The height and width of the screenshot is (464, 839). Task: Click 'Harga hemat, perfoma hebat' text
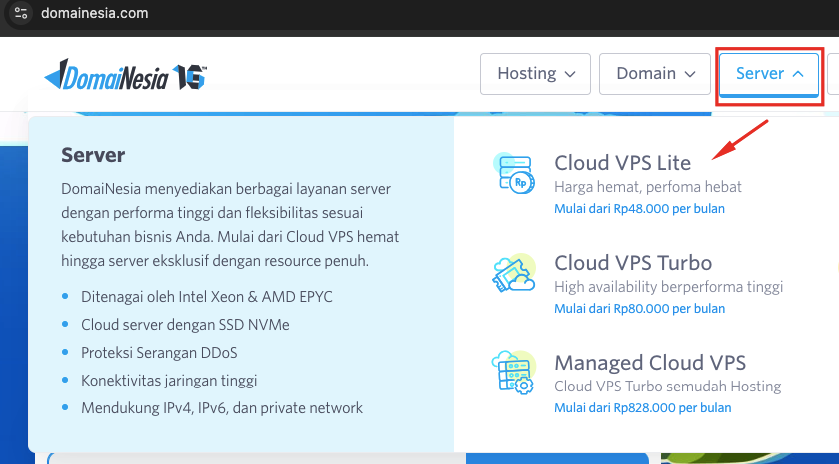[x=648, y=187]
